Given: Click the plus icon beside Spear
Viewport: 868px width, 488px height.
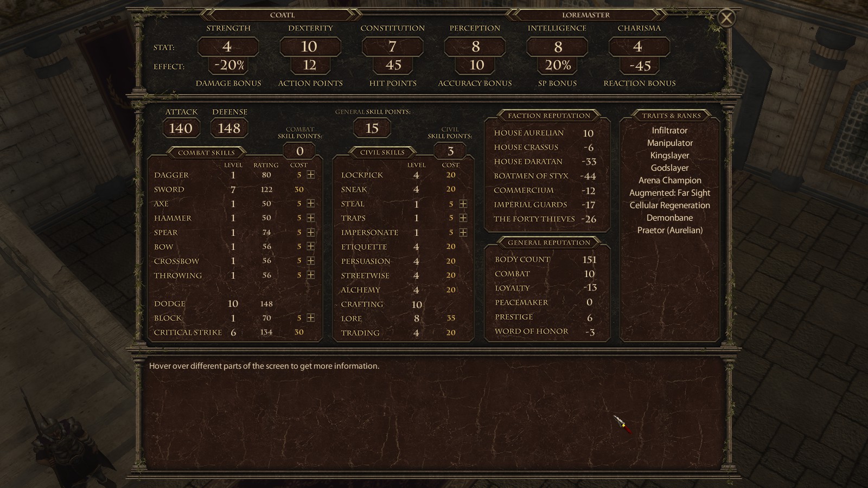Looking at the screenshot, I should point(311,232).
